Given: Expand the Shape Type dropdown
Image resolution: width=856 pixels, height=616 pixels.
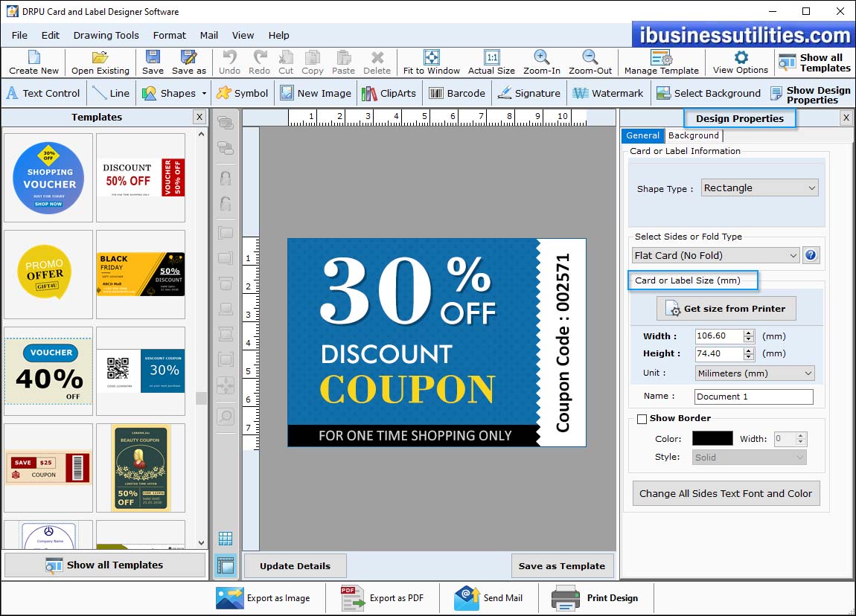Looking at the screenshot, I should pyautogui.click(x=758, y=188).
